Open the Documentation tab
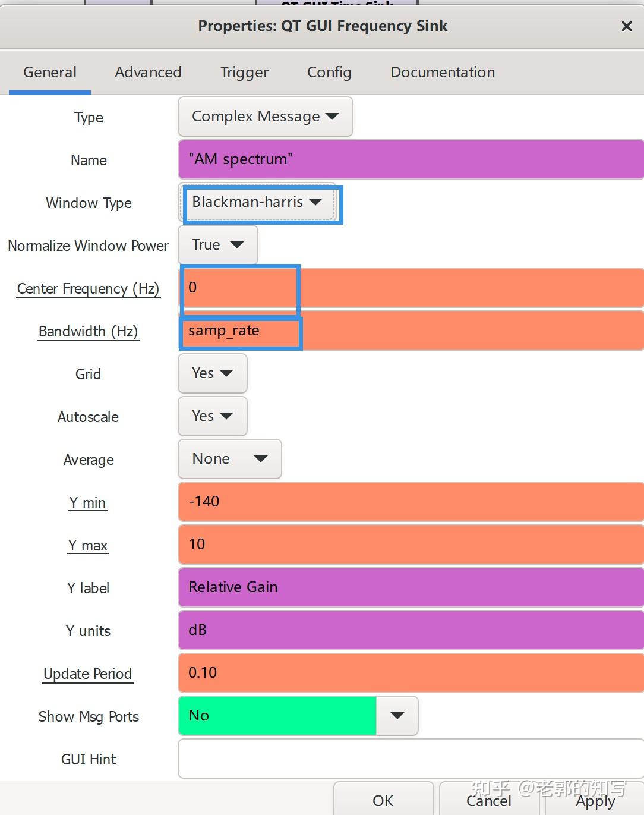Viewport: 644px width, 815px height. (443, 73)
